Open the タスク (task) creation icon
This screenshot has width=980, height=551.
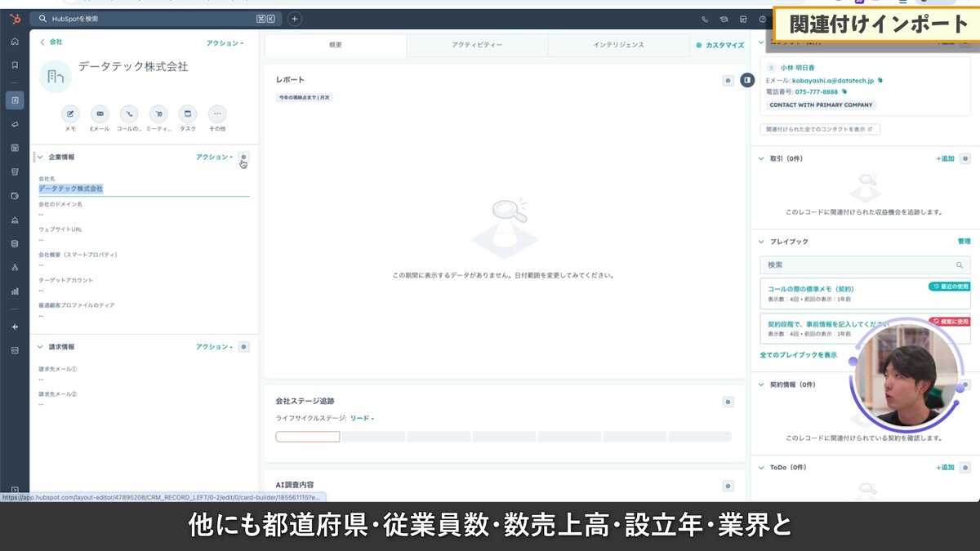tap(188, 114)
